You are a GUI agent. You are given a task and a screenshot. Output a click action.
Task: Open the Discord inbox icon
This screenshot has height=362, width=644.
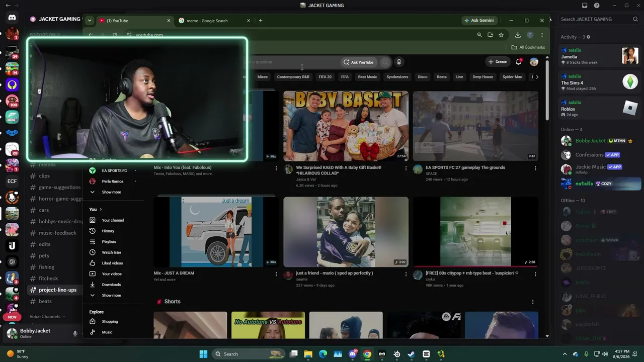[x=585, y=6]
